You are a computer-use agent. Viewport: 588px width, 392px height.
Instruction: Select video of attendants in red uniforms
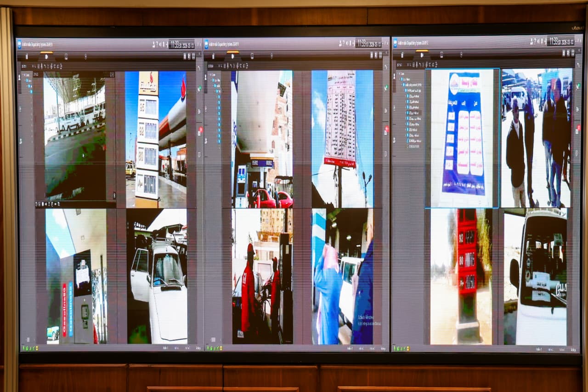(x=262, y=276)
